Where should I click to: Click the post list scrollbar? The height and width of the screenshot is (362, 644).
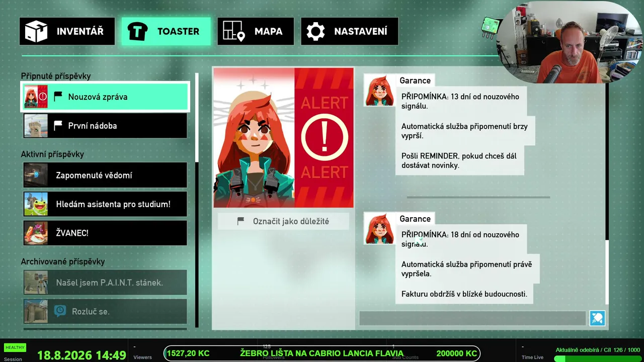coord(197,200)
